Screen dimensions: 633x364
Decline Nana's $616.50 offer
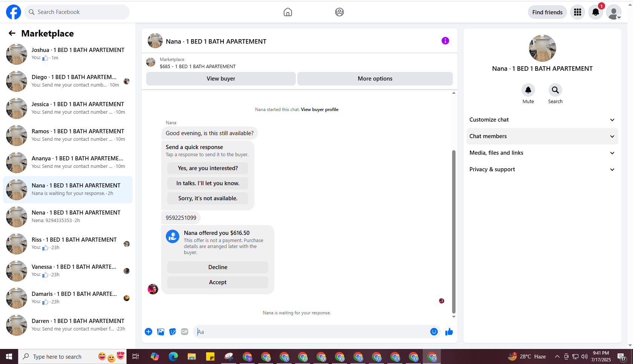(218, 267)
